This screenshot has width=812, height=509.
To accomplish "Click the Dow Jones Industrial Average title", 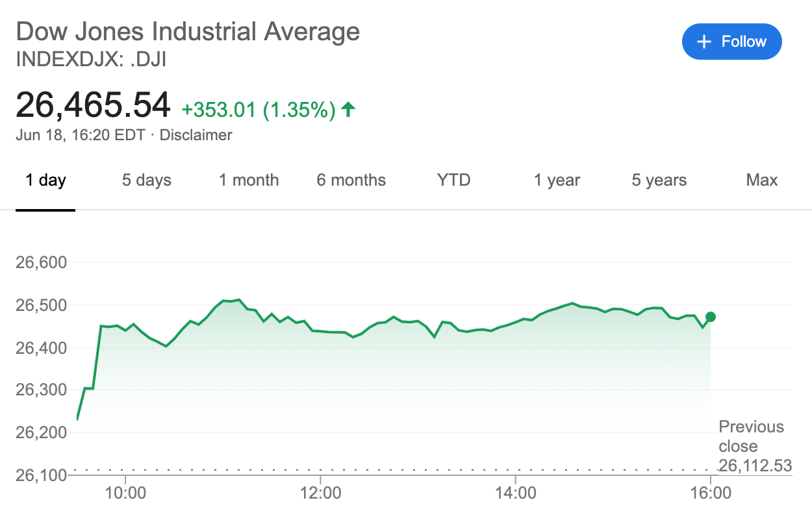I will pyautogui.click(x=188, y=31).
